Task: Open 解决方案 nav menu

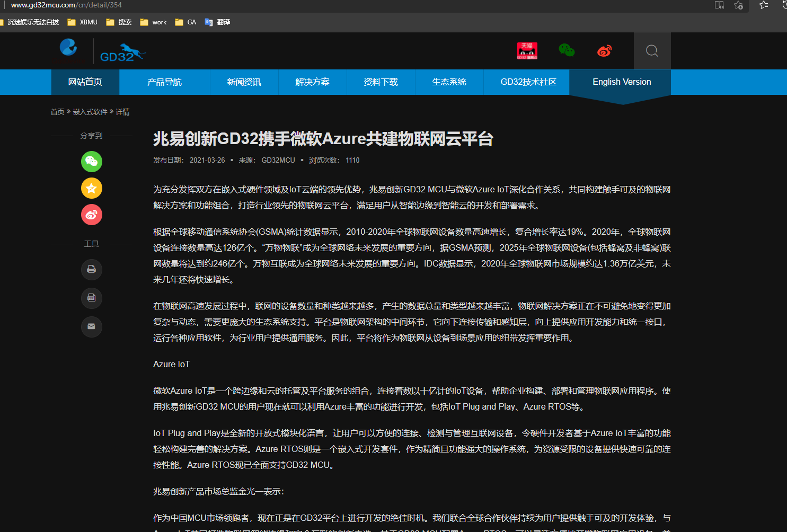Action: (313, 82)
